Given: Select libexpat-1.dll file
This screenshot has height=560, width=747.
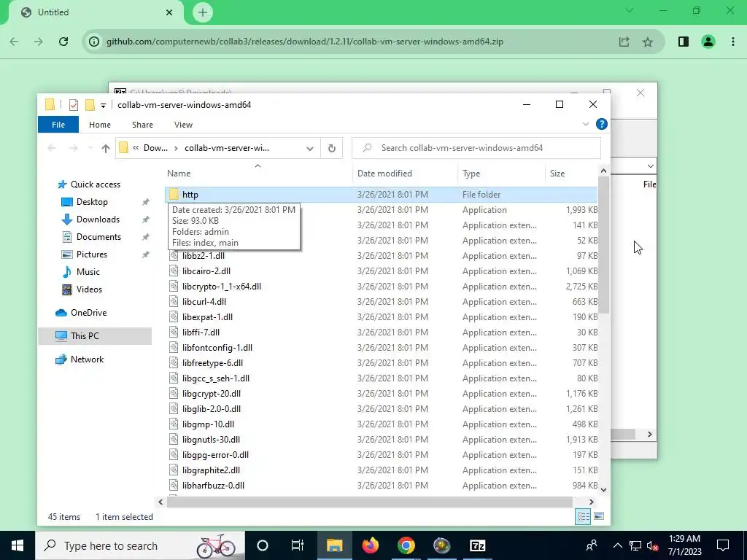Looking at the screenshot, I should click(x=207, y=317).
